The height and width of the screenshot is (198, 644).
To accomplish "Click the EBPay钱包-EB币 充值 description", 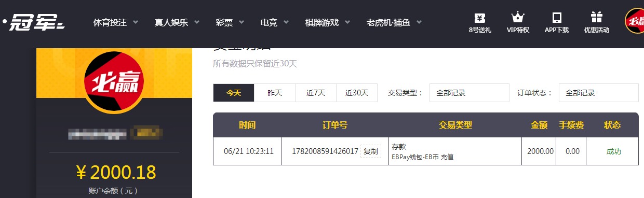I will click(422, 157).
